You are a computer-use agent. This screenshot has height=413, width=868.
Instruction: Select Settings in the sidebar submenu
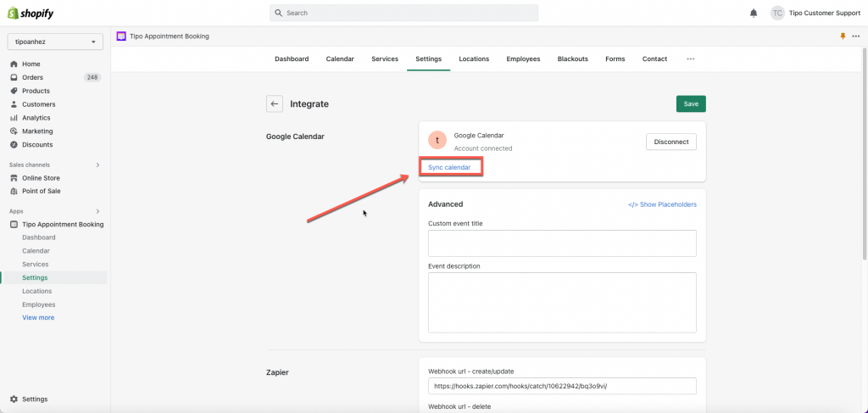click(x=35, y=278)
